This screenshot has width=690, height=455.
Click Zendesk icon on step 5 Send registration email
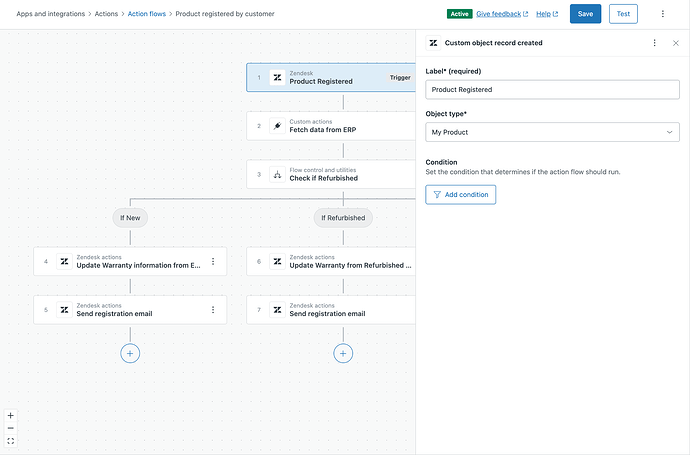[64, 310]
